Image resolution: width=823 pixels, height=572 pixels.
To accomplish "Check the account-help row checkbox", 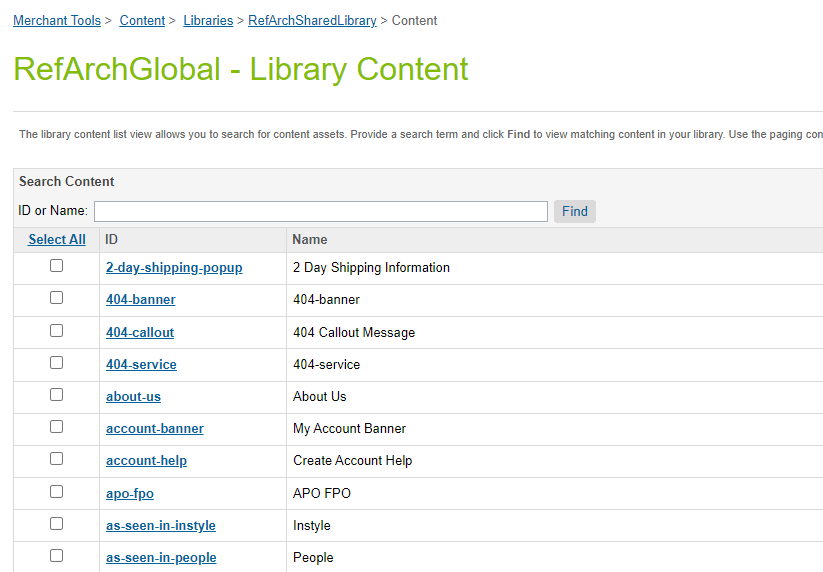I will coord(56,459).
